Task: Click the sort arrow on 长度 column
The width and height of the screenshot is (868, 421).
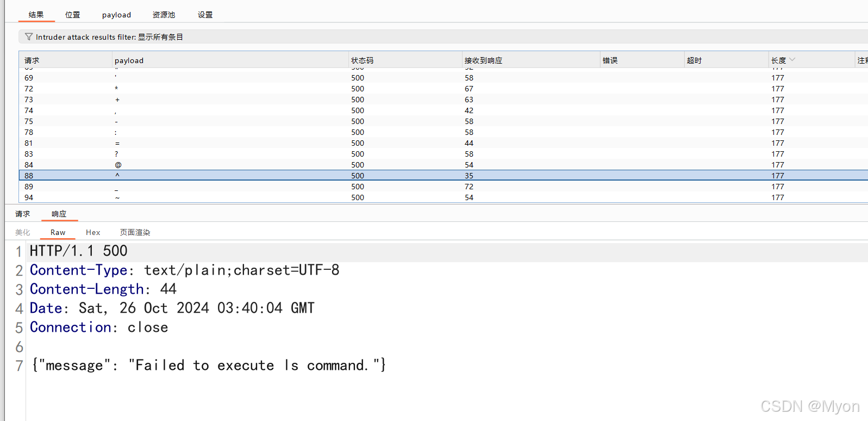Action: [792, 60]
